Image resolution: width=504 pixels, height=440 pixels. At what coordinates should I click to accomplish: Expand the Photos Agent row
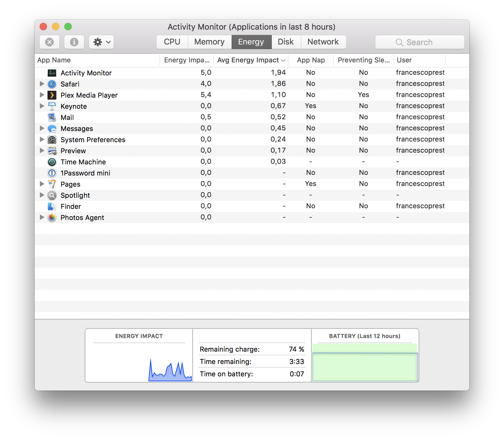click(42, 217)
